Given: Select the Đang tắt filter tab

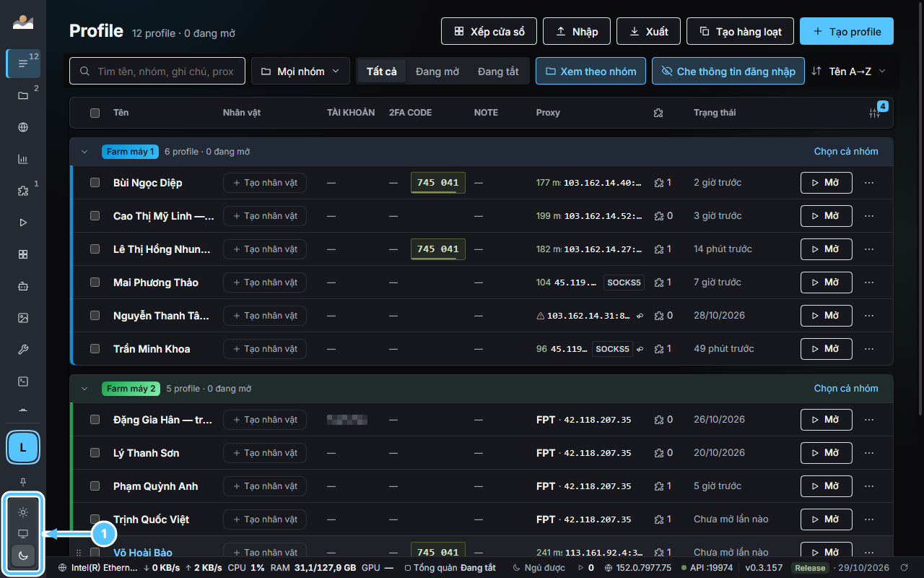Looking at the screenshot, I should click(x=498, y=71).
